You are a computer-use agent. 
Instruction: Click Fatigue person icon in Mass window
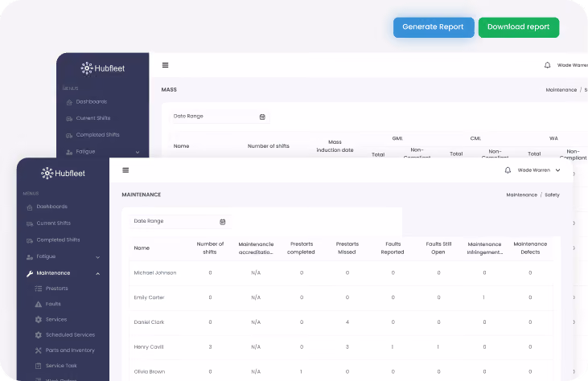click(69, 152)
